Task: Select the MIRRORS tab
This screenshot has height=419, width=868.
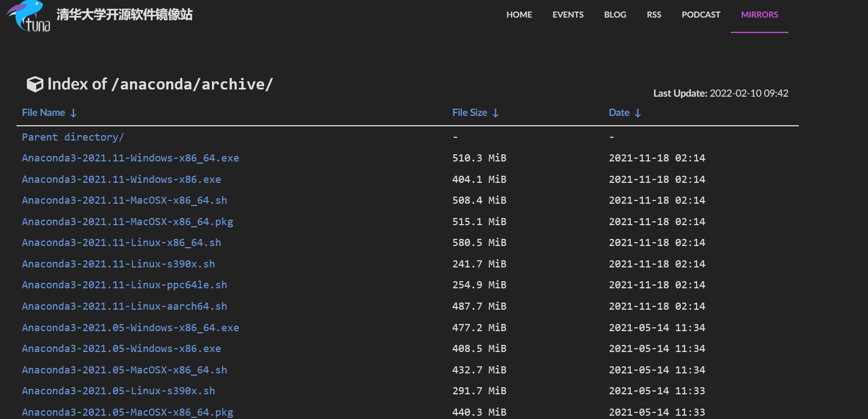Action: pyautogui.click(x=759, y=15)
